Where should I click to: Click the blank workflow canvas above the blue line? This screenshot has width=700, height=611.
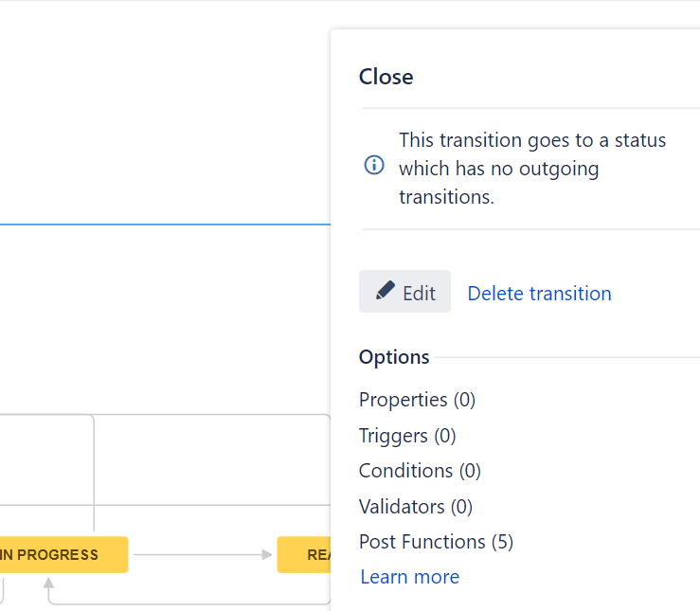click(161, 114)
